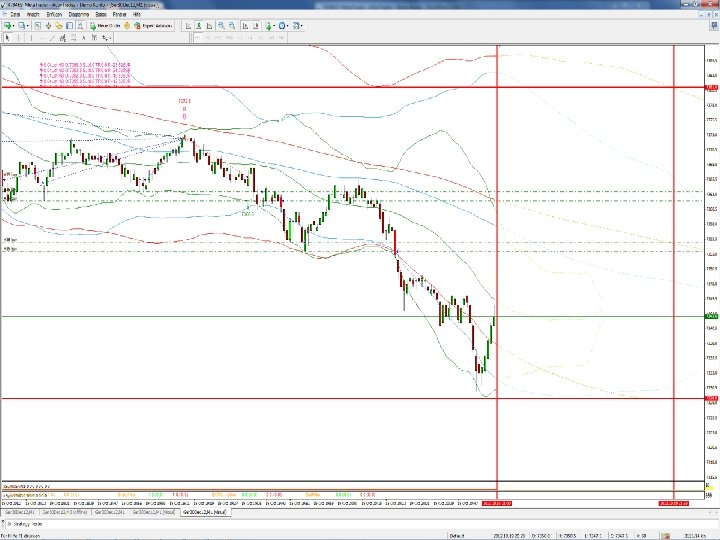Viewport: 720px width, 540px height.
Task: Expand the profiles dropdown arrow
Action: [x=28, y=26]
